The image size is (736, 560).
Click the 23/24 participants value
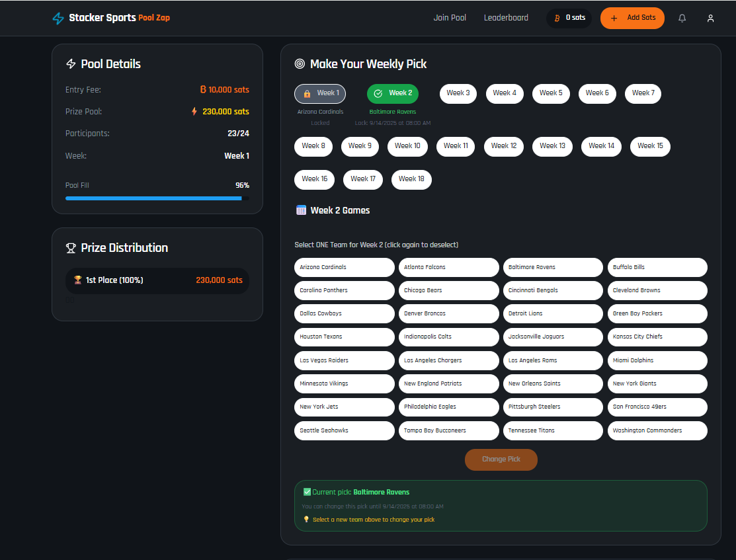(x=239, y=134)
